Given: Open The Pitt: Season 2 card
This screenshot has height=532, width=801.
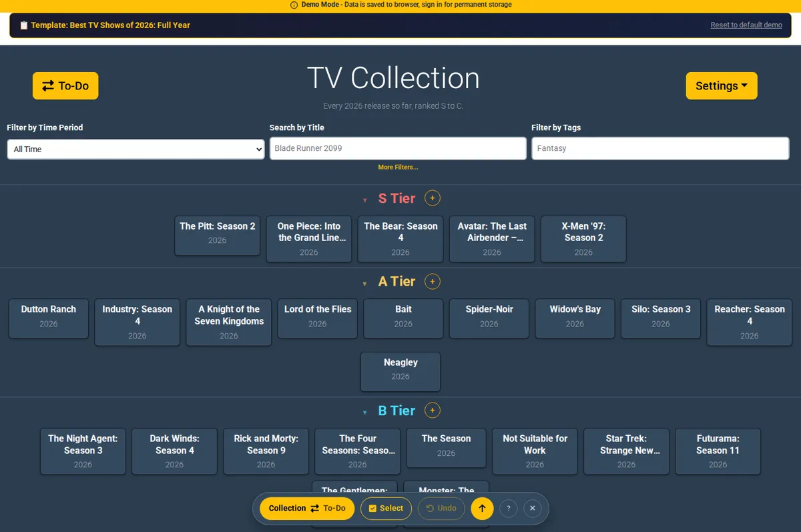Looking at the screenshot, I should (218, 235).
